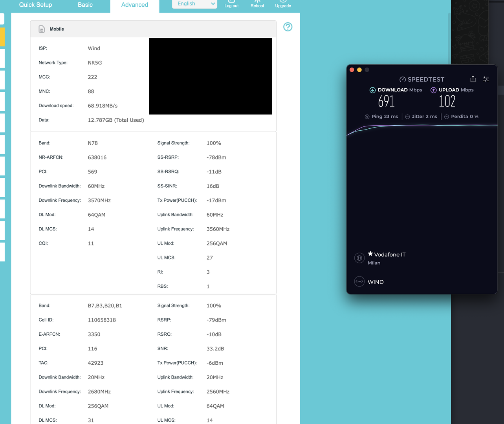Open the help question mark icon
The image size is (504, 424).
[288, 27]
